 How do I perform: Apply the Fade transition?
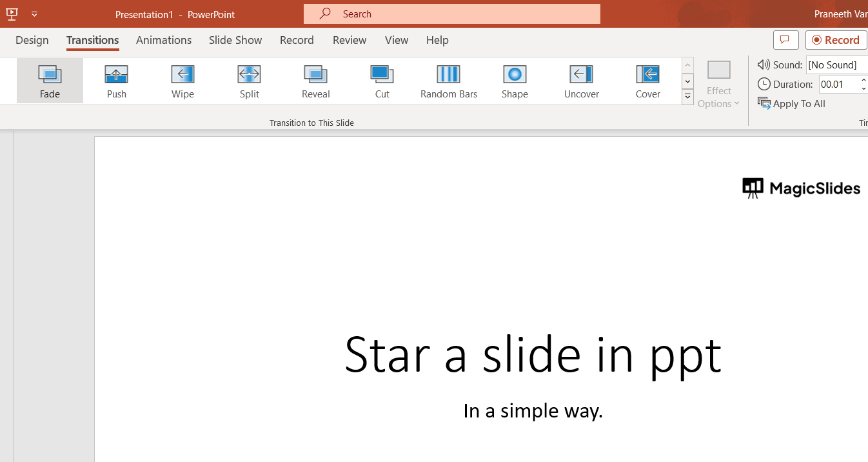point(50,81)
